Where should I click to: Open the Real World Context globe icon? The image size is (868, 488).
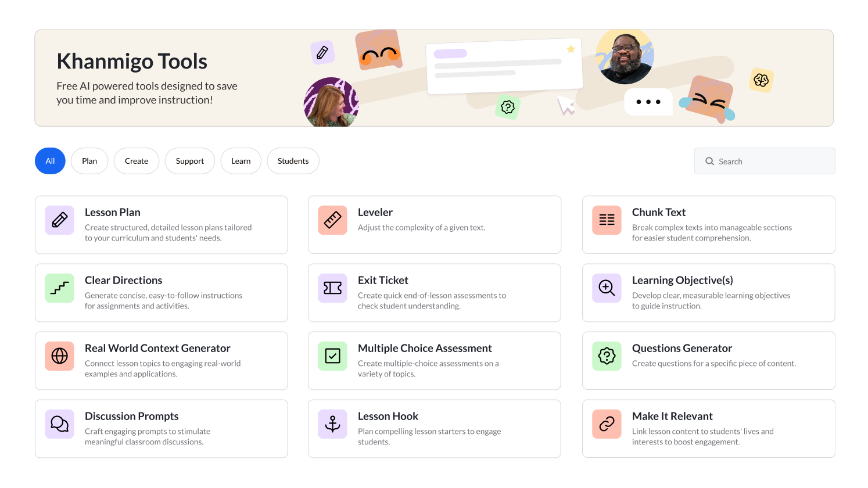click(x=59, y=356)
